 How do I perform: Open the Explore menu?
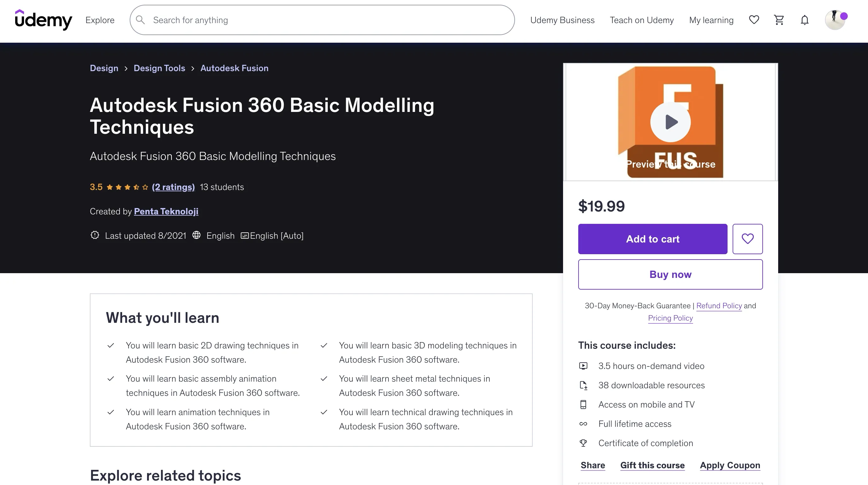(x=100, y=20)
